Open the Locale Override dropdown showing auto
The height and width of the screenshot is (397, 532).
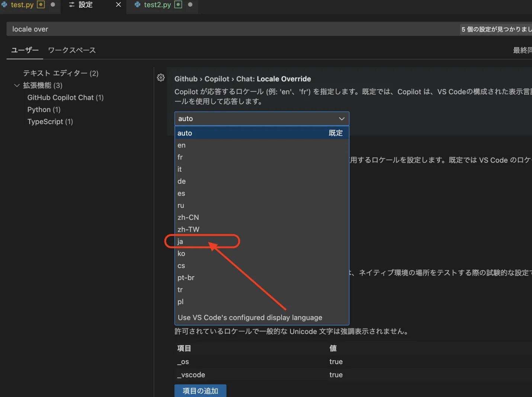pos(262,119)
